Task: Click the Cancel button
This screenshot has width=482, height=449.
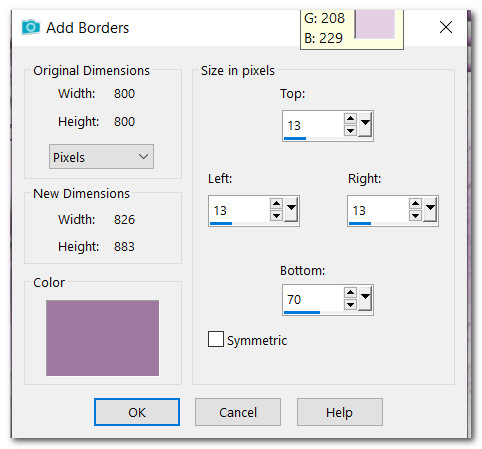Action: [238, 412]
